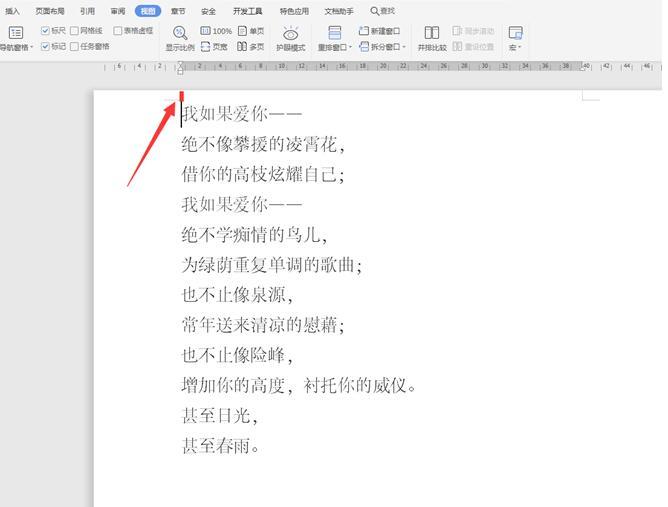Click the line "也不止像险峰,"

click(x=237, y=355)
